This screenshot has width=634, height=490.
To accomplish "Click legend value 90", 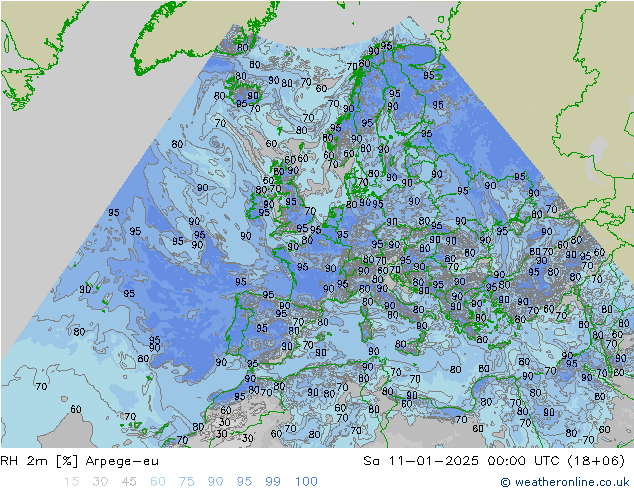I will coord(215,482).
